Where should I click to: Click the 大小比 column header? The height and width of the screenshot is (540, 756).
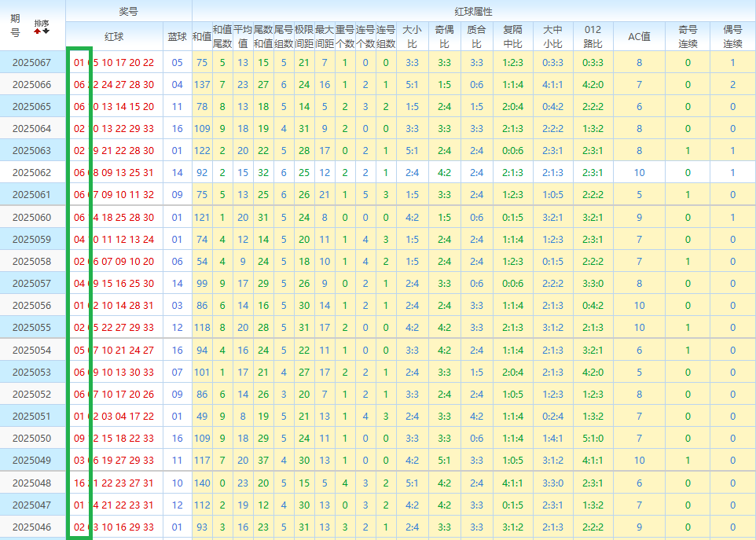412,36
